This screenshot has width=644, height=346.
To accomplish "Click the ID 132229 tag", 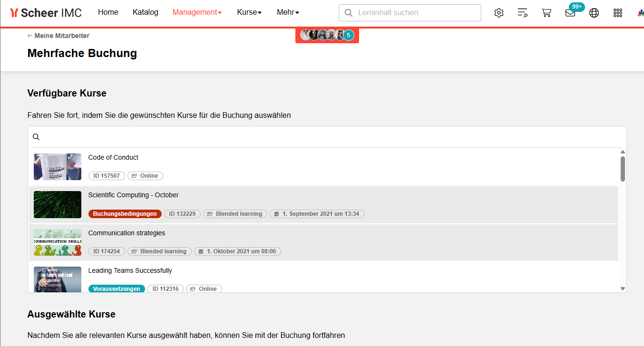I will (182, 214).
